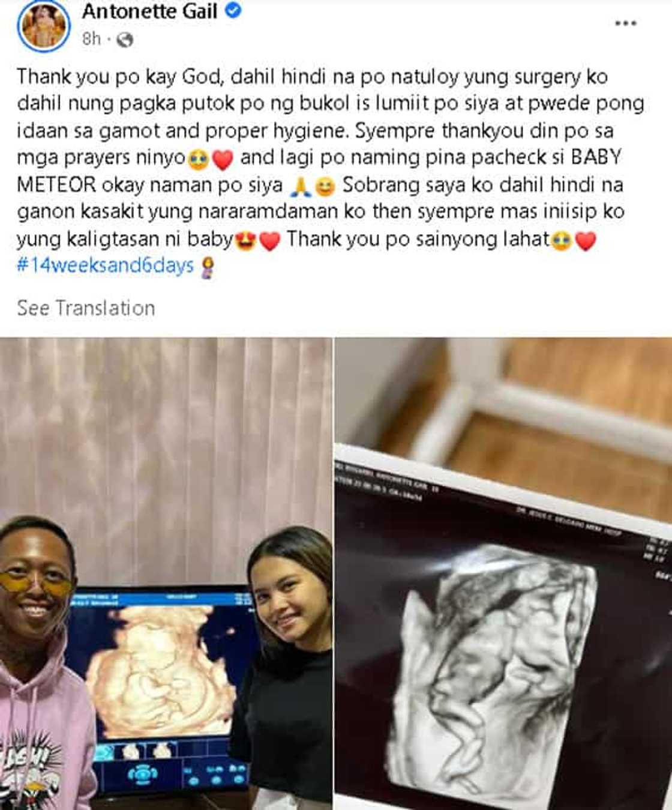Click the pregnant woman emoji after hashtag

tap(208, 267)
